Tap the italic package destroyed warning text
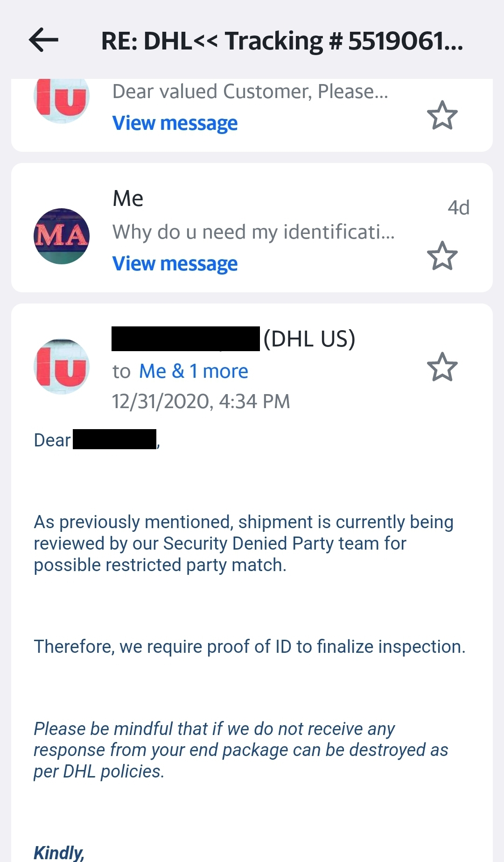This screenshot has height=862, width=504. (x=241, y=750)
